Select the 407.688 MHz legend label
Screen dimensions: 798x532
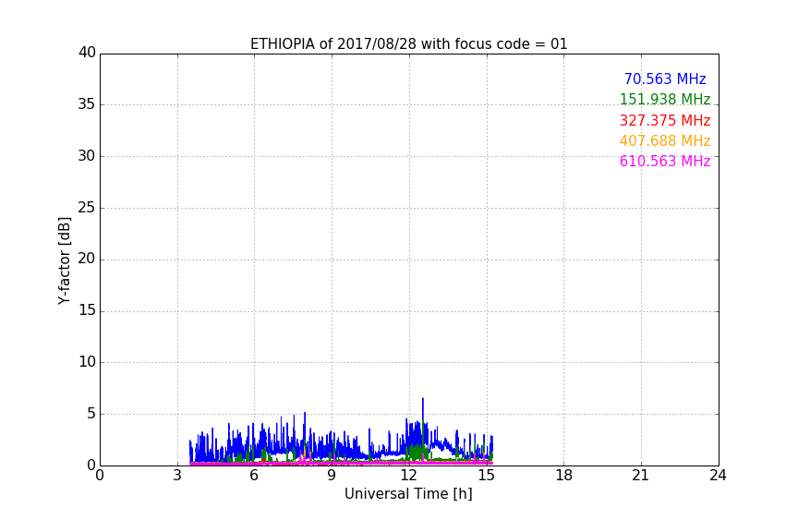point(665,140)
